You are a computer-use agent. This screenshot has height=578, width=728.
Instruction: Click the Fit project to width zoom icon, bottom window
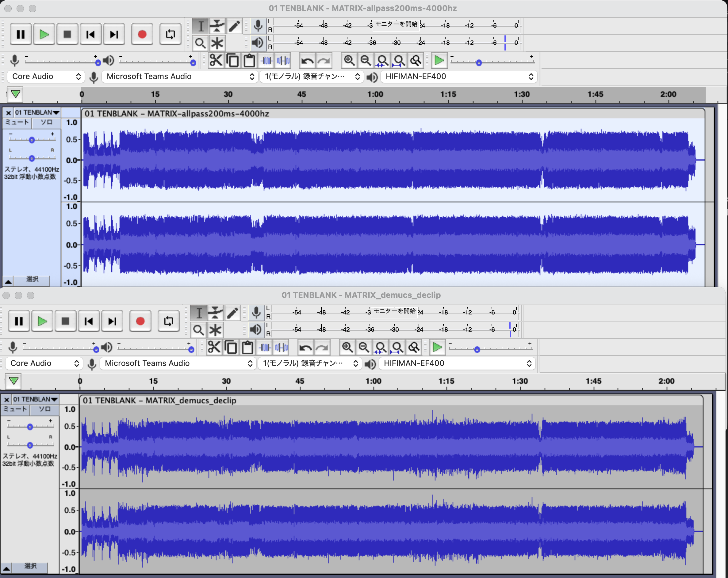(397, 348)
